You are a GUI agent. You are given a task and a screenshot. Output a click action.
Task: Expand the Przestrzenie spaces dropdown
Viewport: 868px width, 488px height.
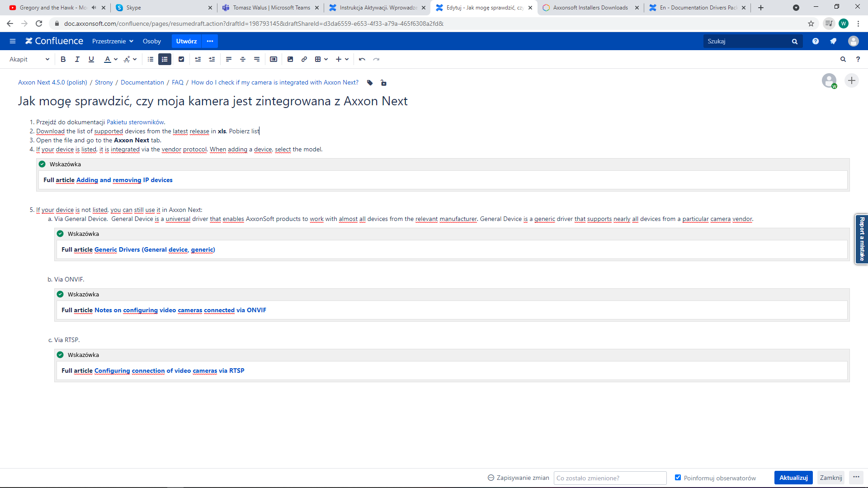(x=113, y=41)
